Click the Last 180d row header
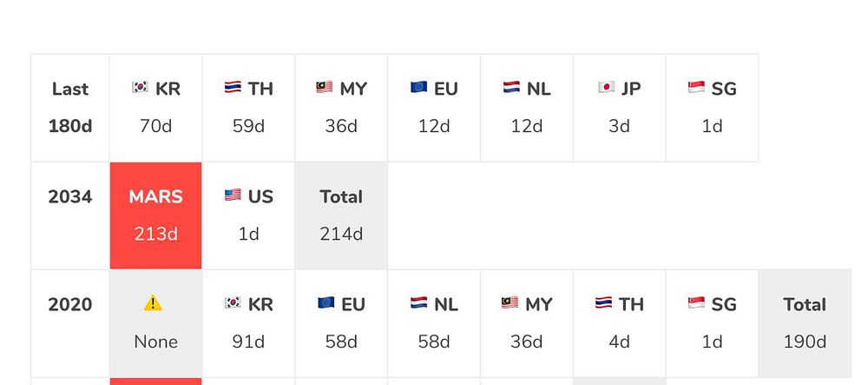Screen dimensions: 868x385 [70, 108]
